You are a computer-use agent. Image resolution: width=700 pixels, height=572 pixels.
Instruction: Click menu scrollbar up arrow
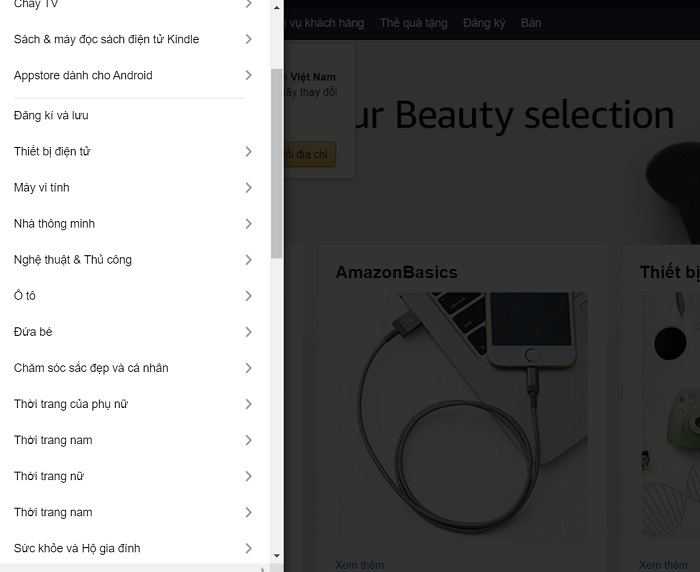click(x=277, y=8)
